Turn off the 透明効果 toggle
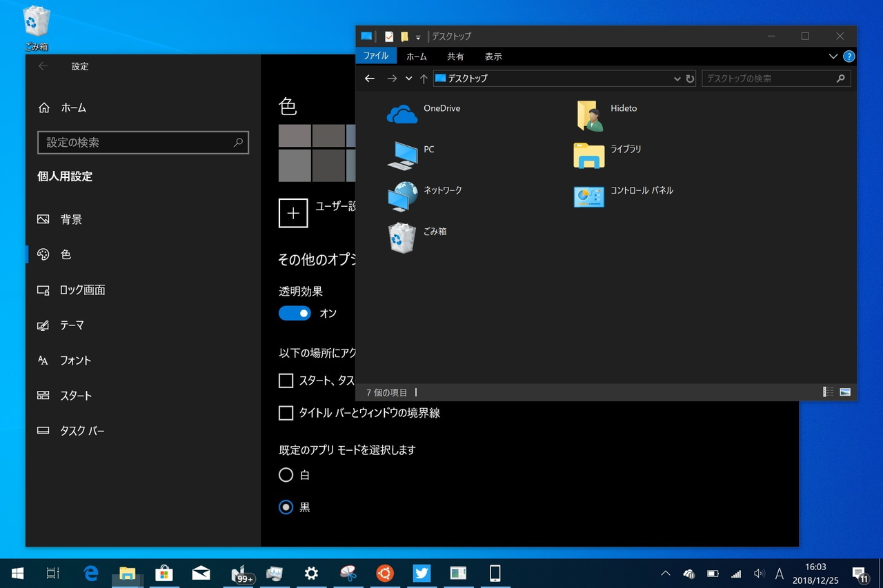Viewport: 883px width, 588px height. [x=295, y=313]
